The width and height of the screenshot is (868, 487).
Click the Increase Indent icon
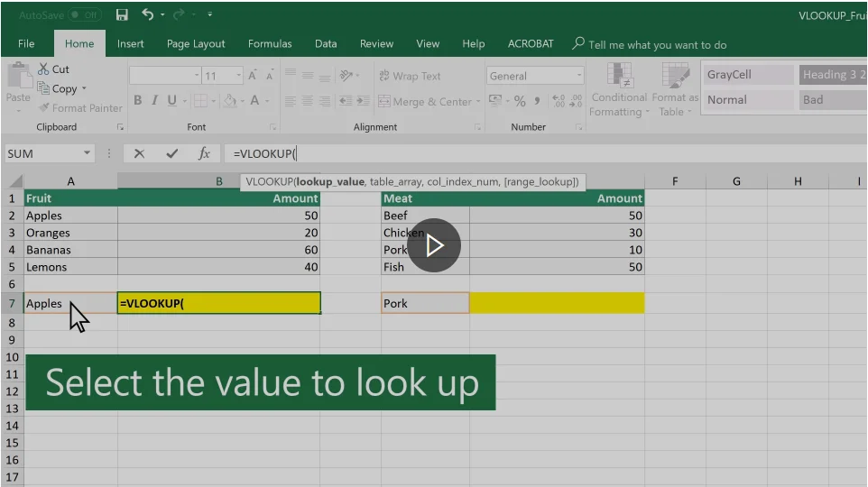363,101
